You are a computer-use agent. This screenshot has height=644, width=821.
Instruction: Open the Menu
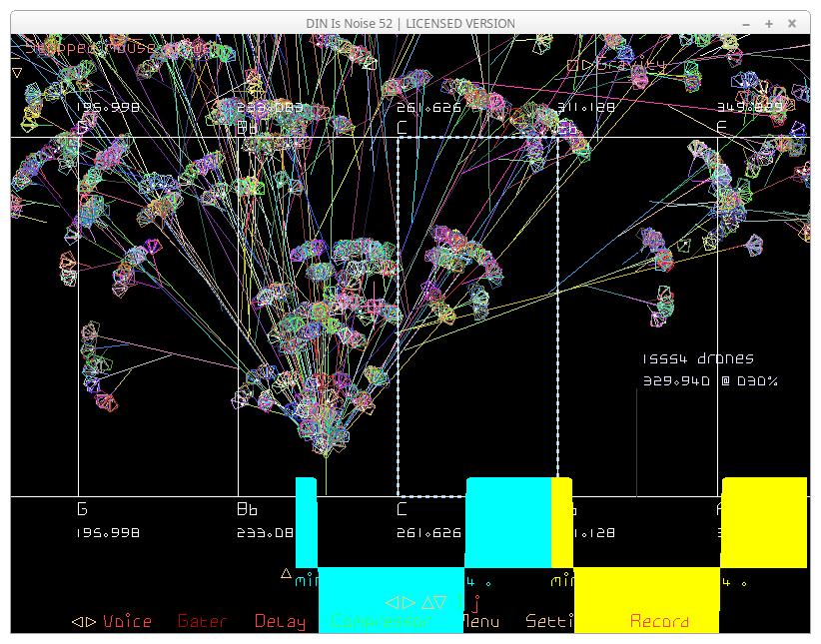click(479, 622)
